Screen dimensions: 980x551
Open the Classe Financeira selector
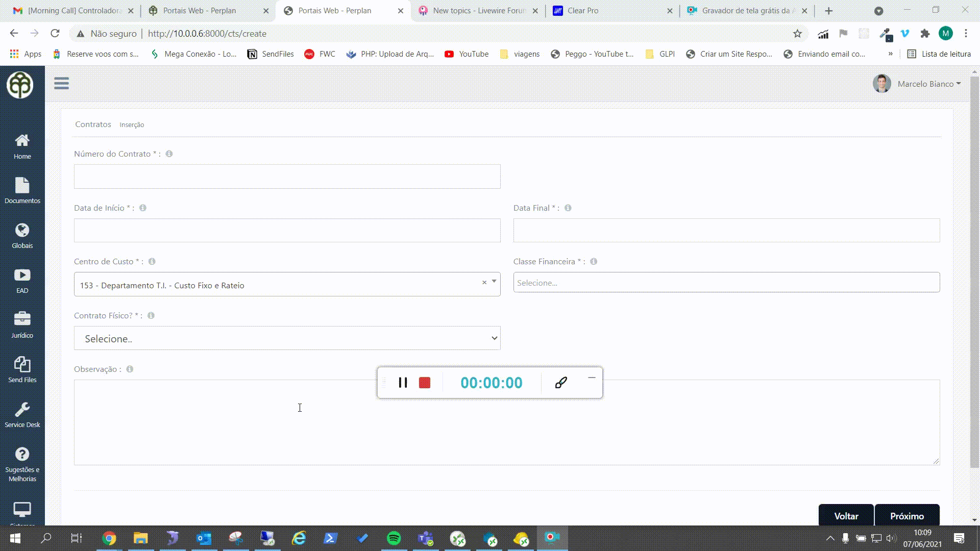pyautogui.click(x=725, y=282)
